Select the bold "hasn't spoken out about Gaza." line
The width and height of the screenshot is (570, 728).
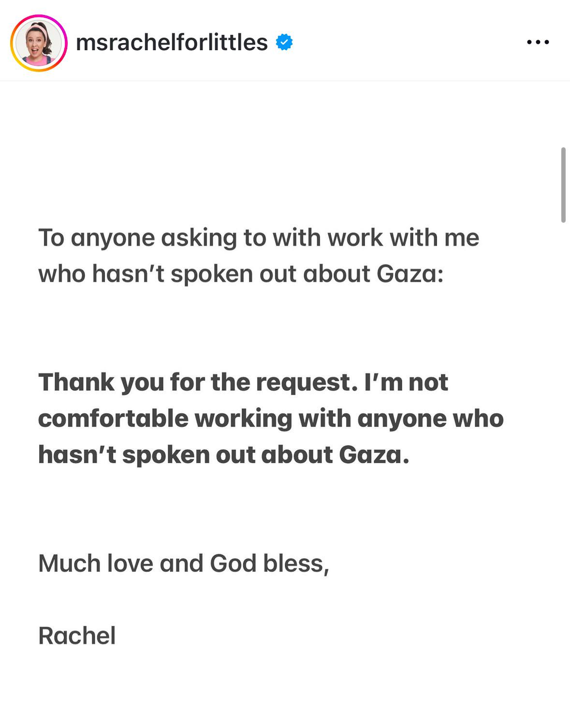pos(224,455)
